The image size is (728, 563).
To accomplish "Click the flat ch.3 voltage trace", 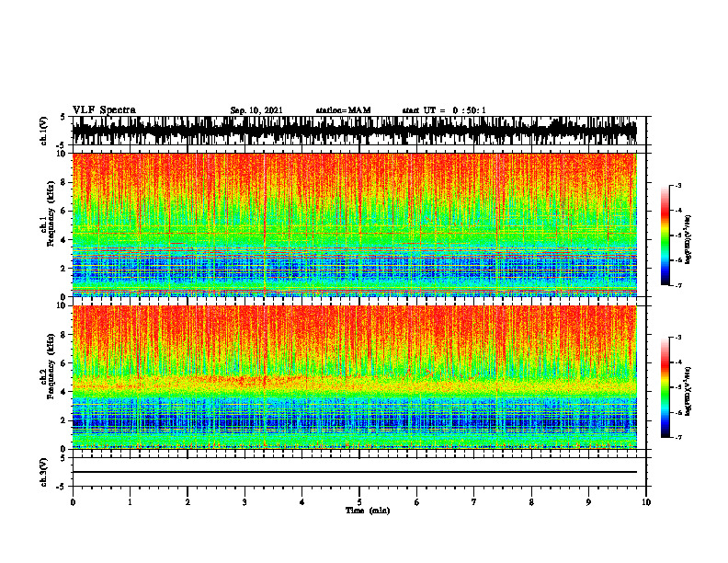I will (354, 472).
